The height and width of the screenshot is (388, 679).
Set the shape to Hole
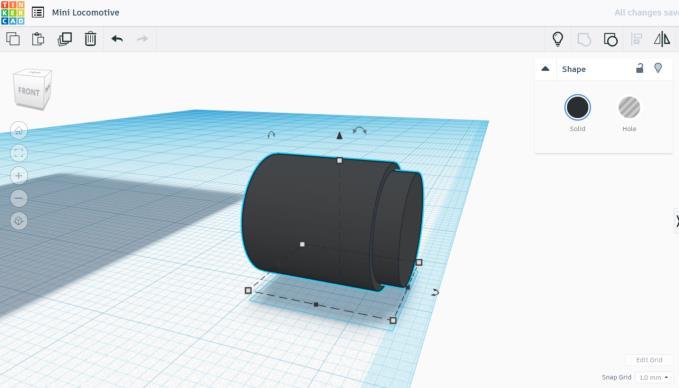[629, 107]
